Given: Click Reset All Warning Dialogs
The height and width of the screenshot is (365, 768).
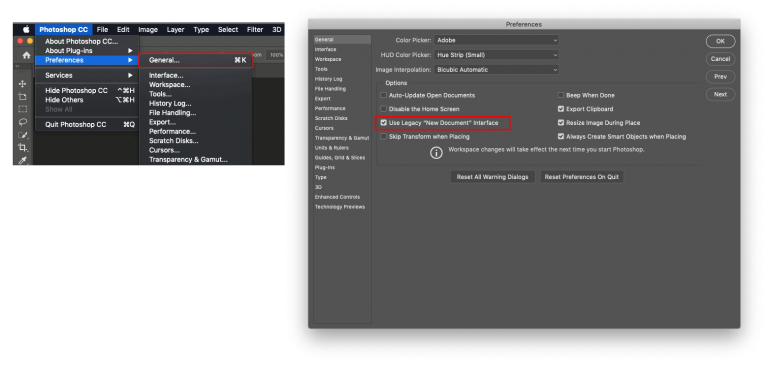Looking at the screenshot, I should coord(492,177).
